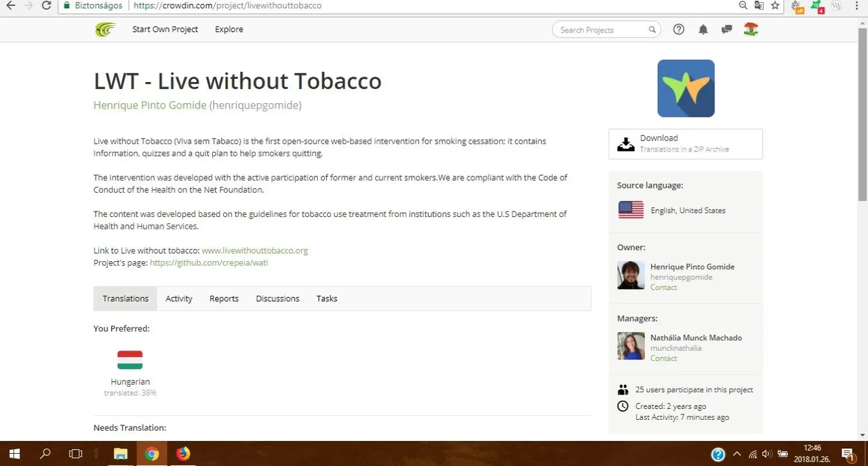868x466 pixels.
Task: Show hidden system tray icons
Action: [x=736, y=454]
